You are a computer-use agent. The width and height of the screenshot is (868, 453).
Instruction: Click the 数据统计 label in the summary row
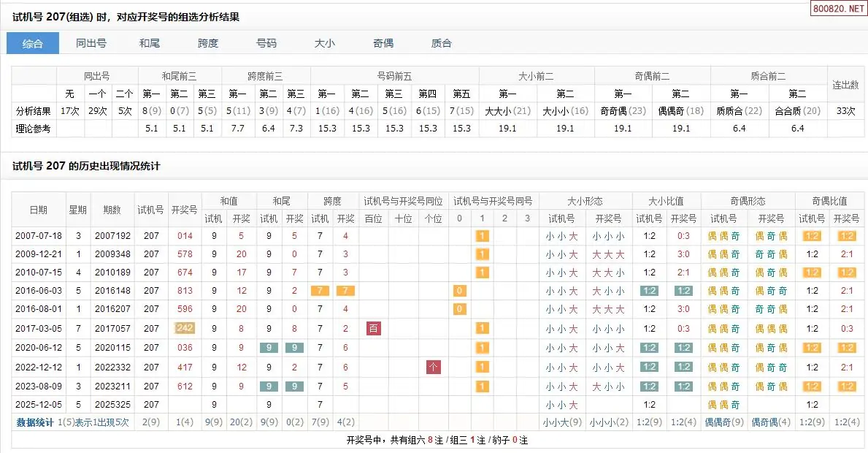tap(35, 422)
